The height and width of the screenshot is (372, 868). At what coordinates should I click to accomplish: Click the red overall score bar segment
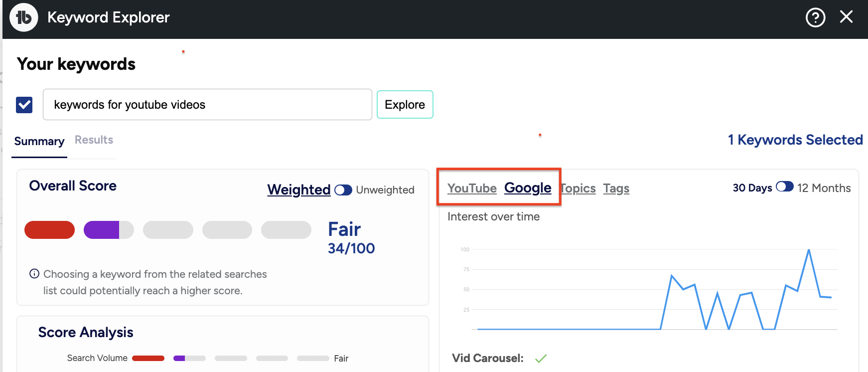49,230
